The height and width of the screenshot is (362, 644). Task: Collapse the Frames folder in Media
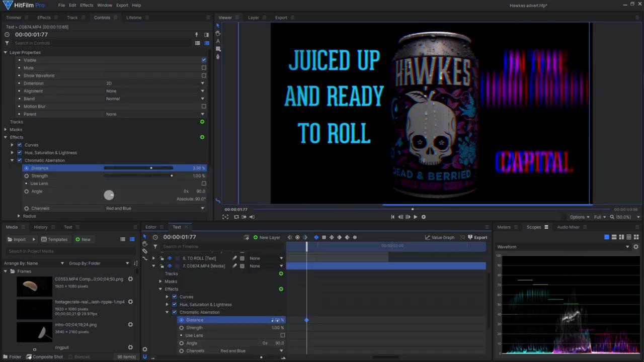pyautogui.click(x=6, y=271)
